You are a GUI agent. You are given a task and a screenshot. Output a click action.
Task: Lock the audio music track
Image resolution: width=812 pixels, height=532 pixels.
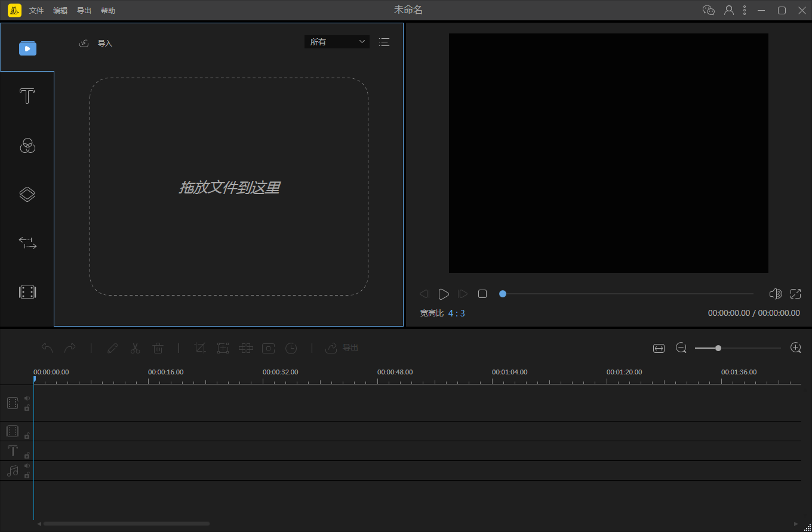[27, 475]
